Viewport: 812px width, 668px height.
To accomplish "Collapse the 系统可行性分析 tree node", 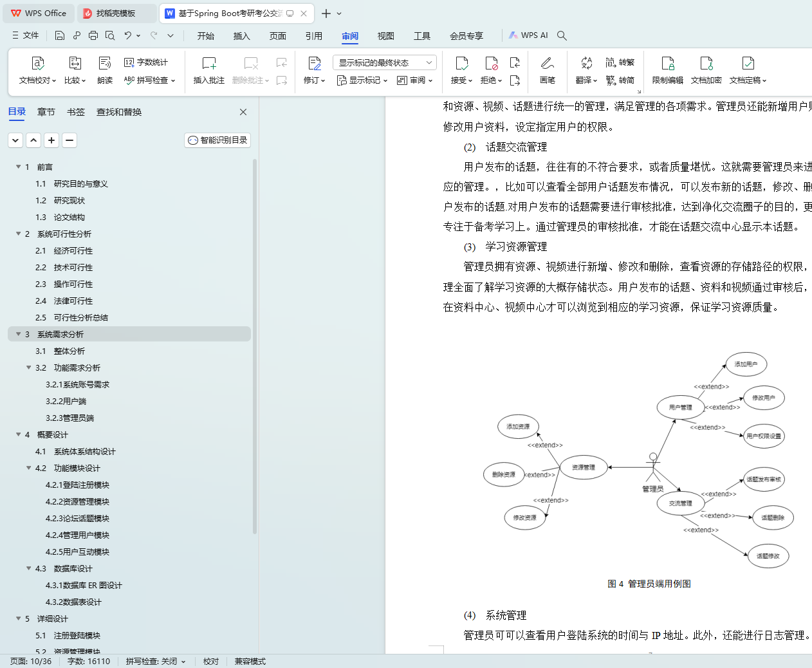I will pos(19,234).
